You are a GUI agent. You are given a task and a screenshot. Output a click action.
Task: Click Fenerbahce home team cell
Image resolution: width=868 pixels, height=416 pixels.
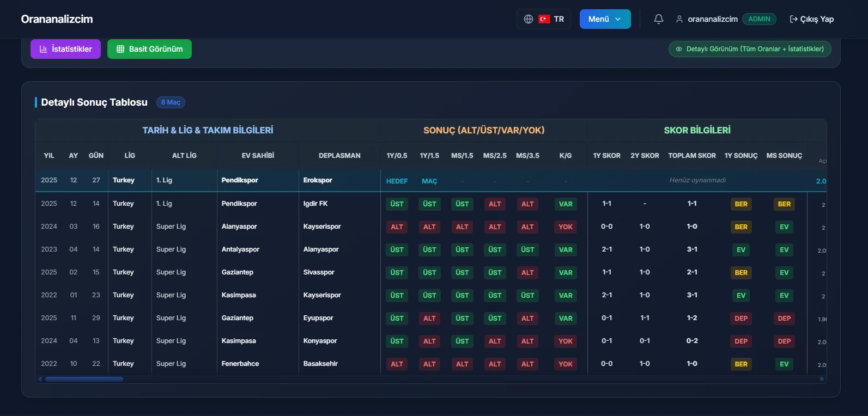240,364
